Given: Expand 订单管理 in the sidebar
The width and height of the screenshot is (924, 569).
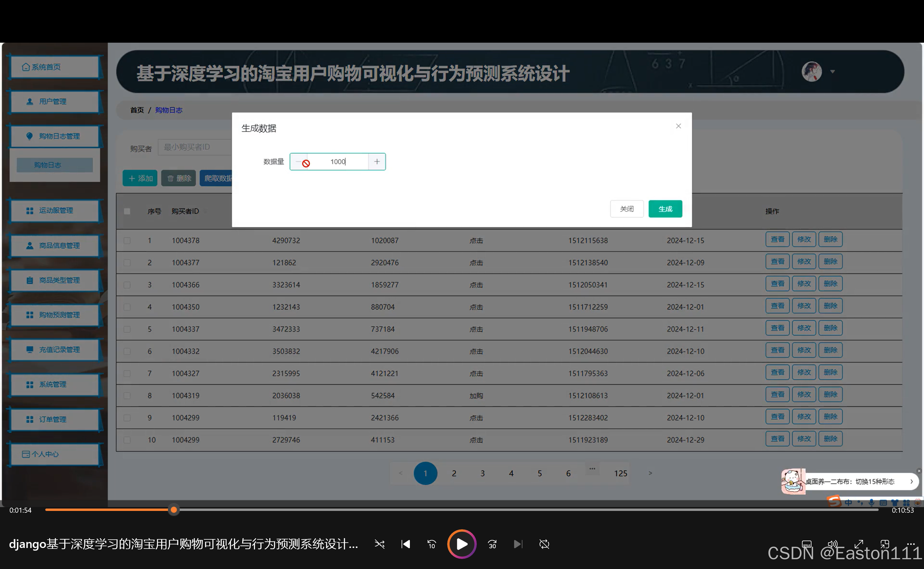Looking at the screenshot, I should (55, 419).
